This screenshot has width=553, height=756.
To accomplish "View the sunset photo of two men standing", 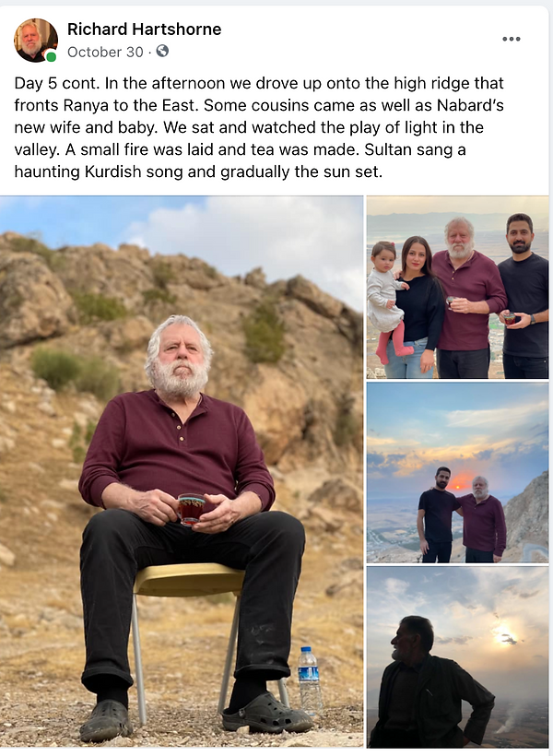I will [x=457, y=472].
